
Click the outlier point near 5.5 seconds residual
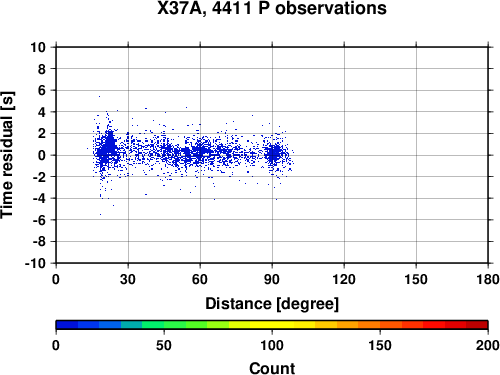coord(99,97)
